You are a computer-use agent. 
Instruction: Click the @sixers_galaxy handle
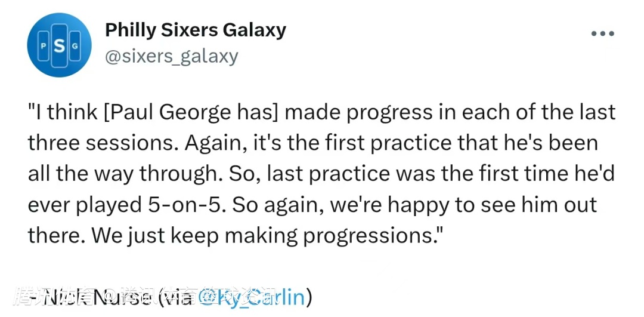[171, 56]
